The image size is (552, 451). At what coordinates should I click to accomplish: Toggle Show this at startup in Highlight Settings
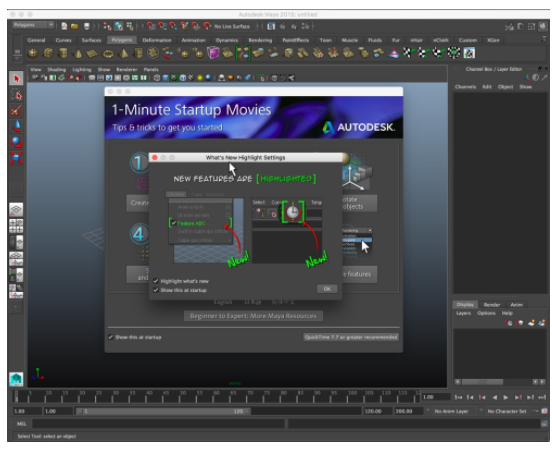click(x=156, y=290)
